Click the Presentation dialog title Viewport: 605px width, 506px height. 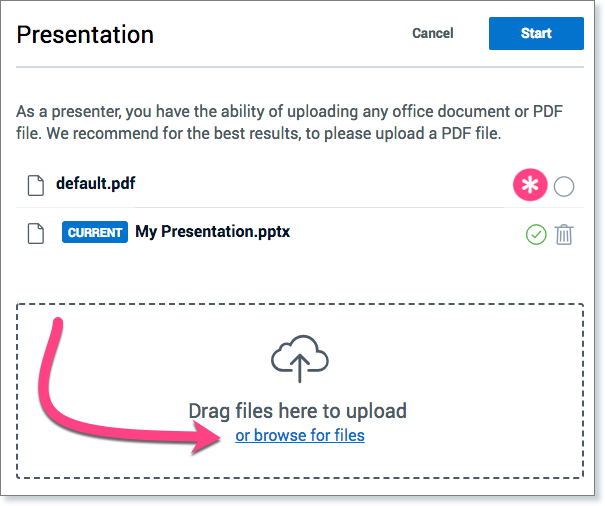point(85,35)
